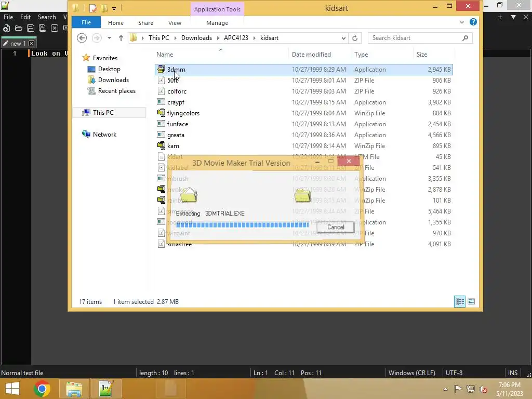Click This PC in address breadcrumb
The height and width of the screenshot is (399, 532).
click(x=159, y=37)
